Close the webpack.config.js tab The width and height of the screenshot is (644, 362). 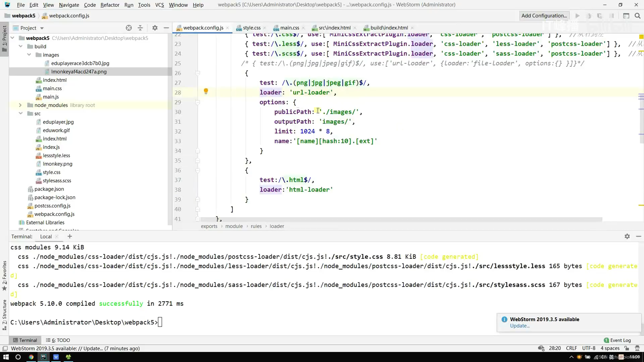(227, 28)
